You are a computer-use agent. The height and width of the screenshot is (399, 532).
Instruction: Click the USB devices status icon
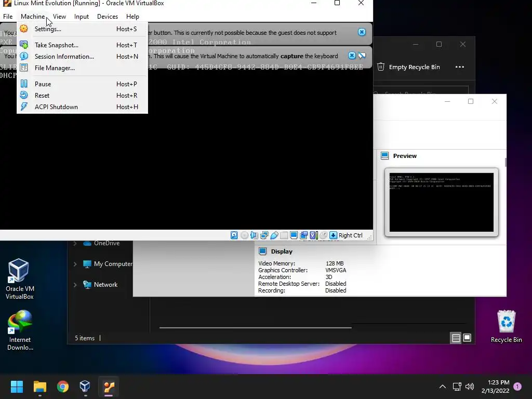coord(274,235)
